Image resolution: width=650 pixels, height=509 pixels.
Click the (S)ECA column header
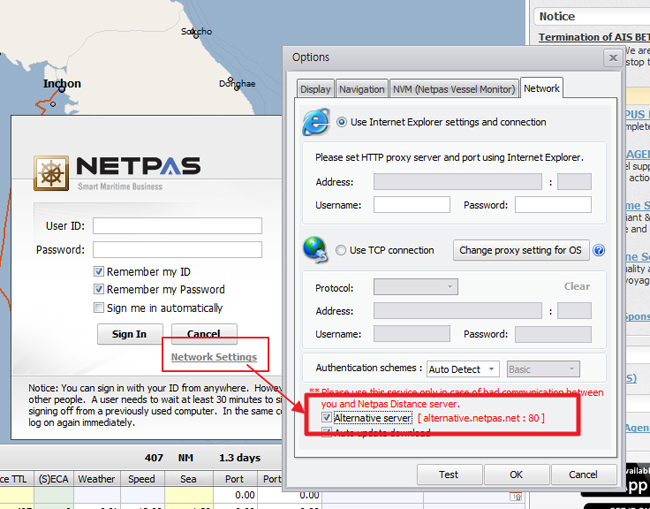tap(53, 479)
